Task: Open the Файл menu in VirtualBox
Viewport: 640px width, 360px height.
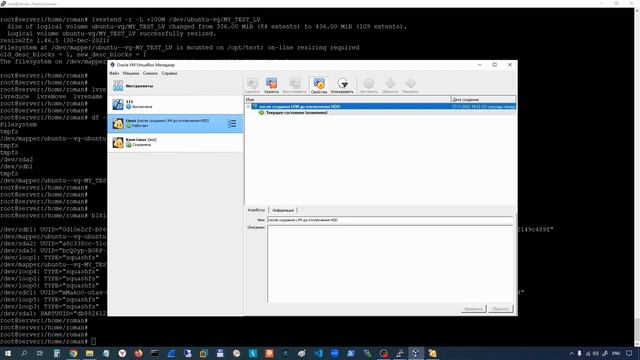Action: point(114,73)
